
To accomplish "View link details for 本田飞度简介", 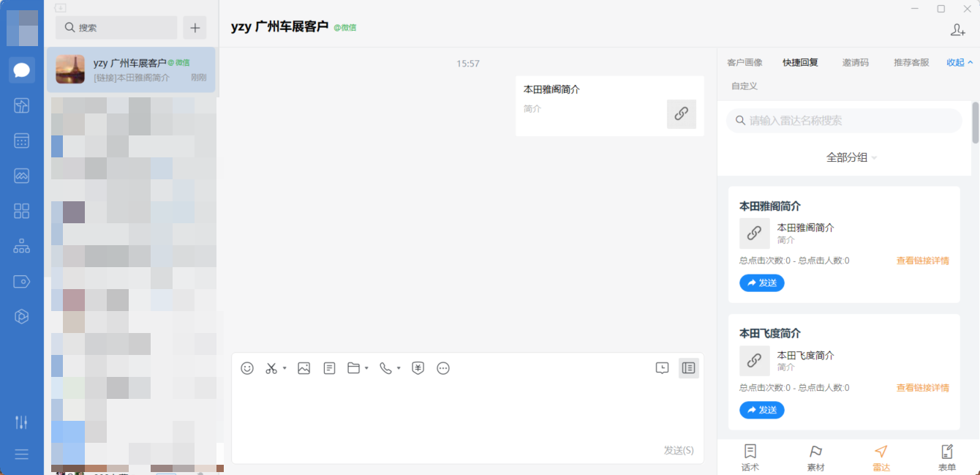I will [x=923, y=388].
